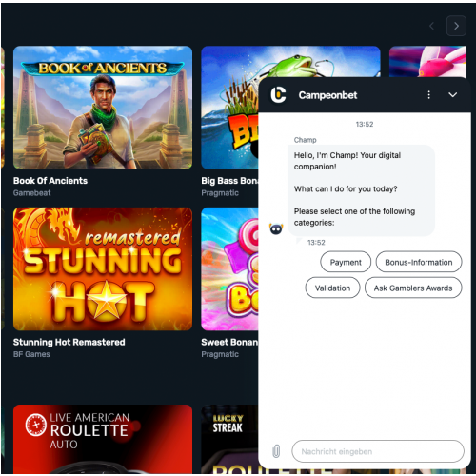Choose the Validation option
The image size is (476, 476).
point(332,288)
